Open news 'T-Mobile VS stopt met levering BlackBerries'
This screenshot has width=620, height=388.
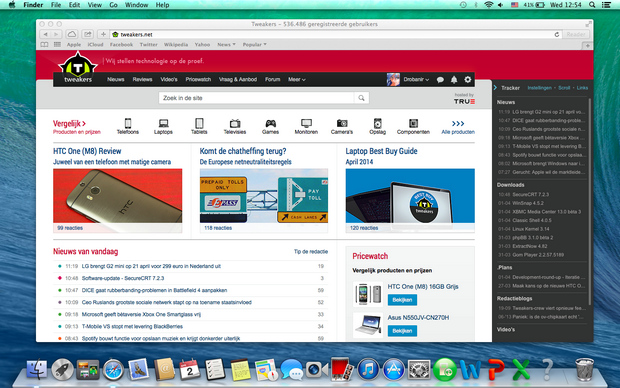[x=132, y=327]
